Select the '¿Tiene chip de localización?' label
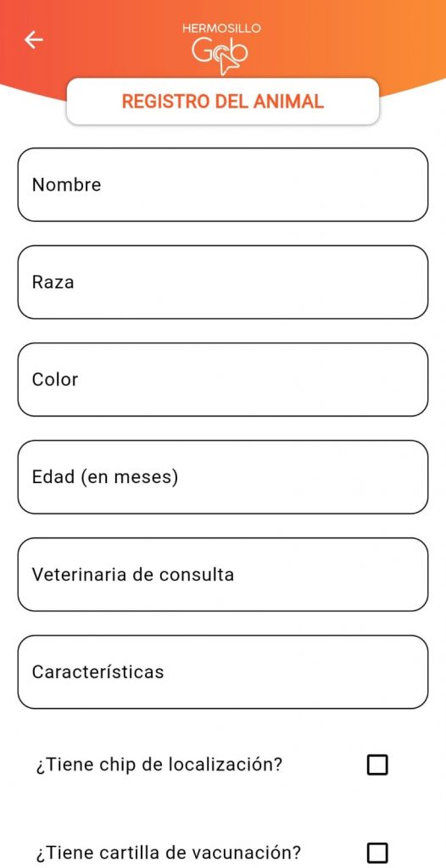This screenshot has height=868, width=446. (159, 765)
